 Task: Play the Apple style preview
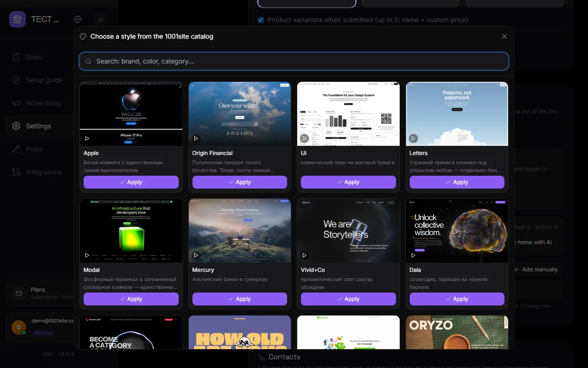87,138
